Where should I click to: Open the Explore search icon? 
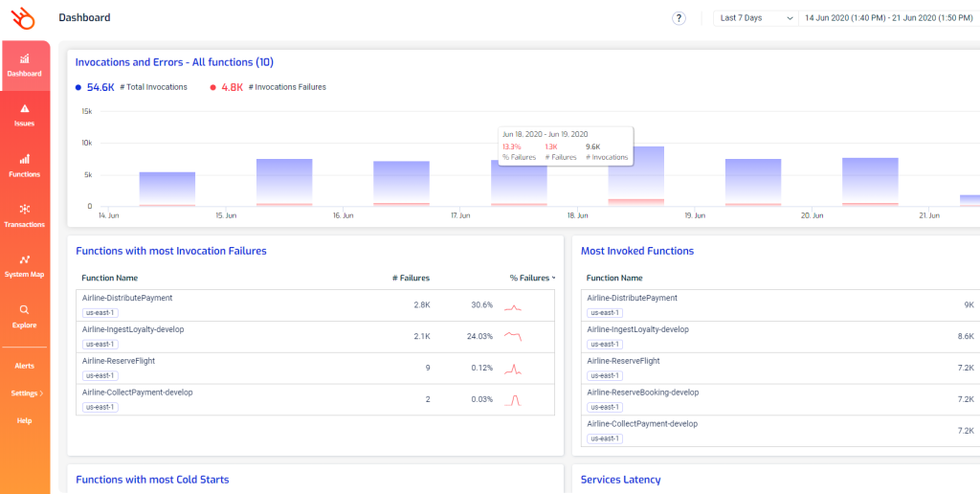point(25,309)
